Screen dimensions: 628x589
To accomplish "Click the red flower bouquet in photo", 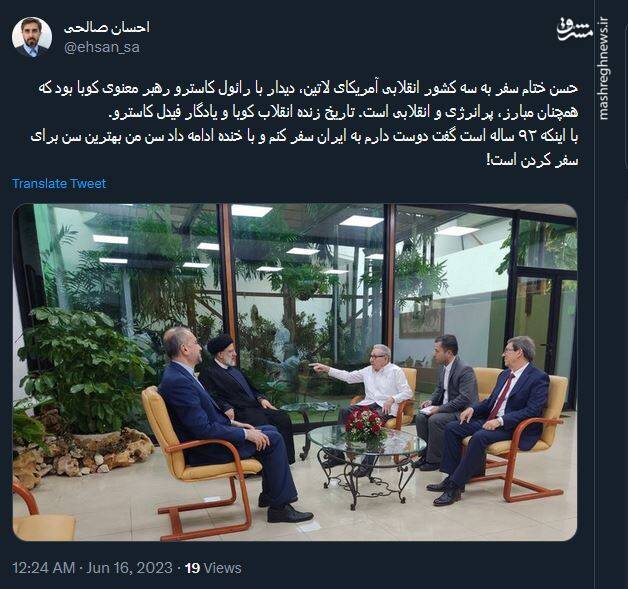I will tap(364, 426).
